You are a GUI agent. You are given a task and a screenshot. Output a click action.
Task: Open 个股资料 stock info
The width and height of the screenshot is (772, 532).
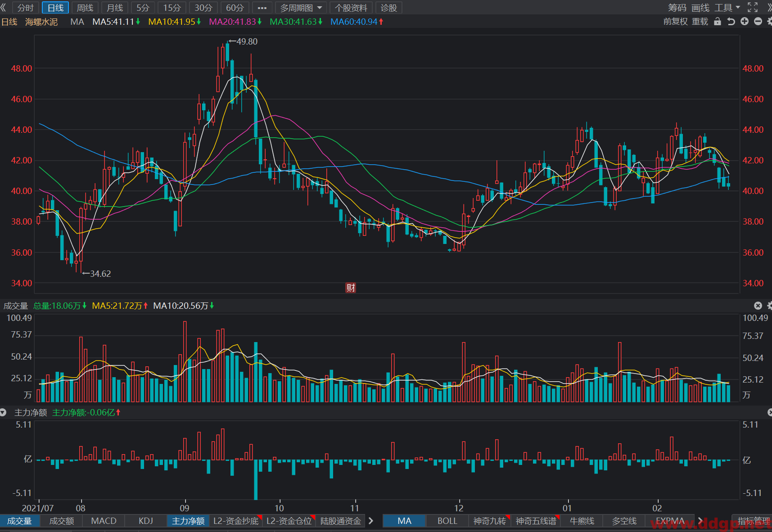pyautogui.click(x=351, y=8)
